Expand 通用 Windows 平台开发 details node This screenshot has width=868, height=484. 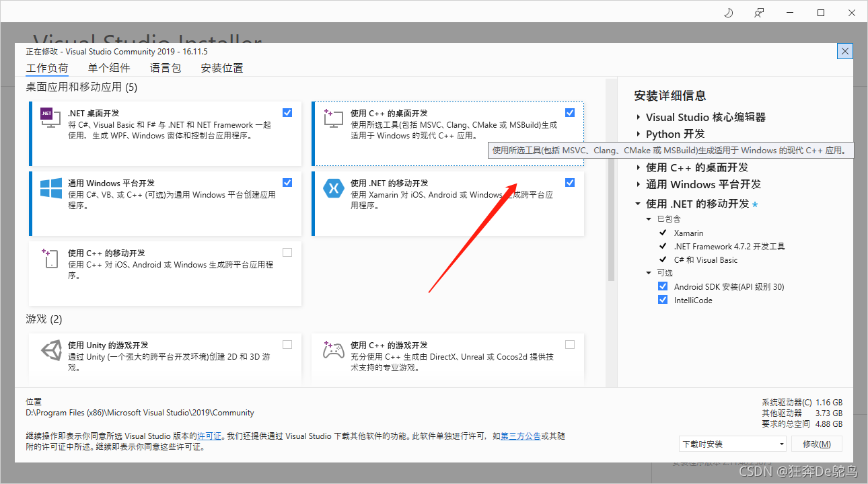click(x=639, y=184)
